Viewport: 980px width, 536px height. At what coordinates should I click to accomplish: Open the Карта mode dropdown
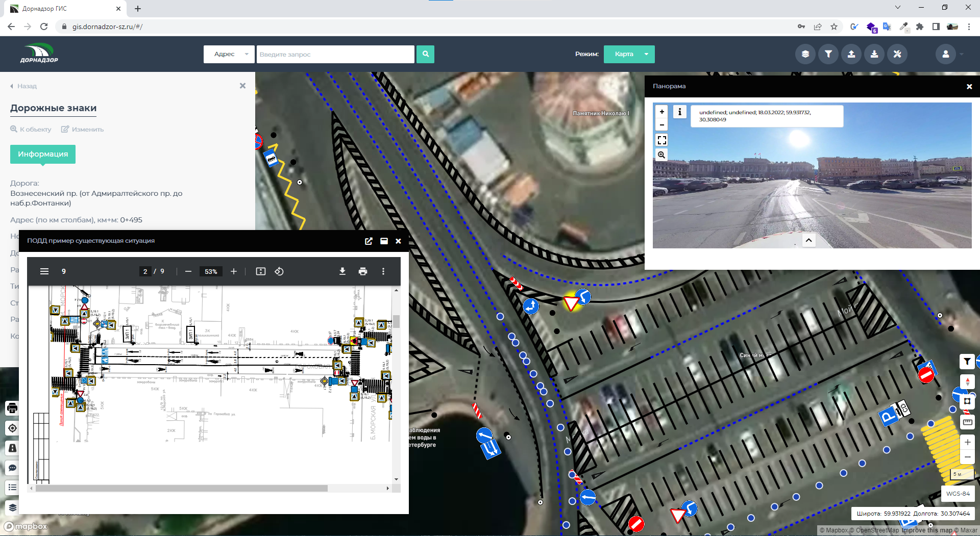629,54
